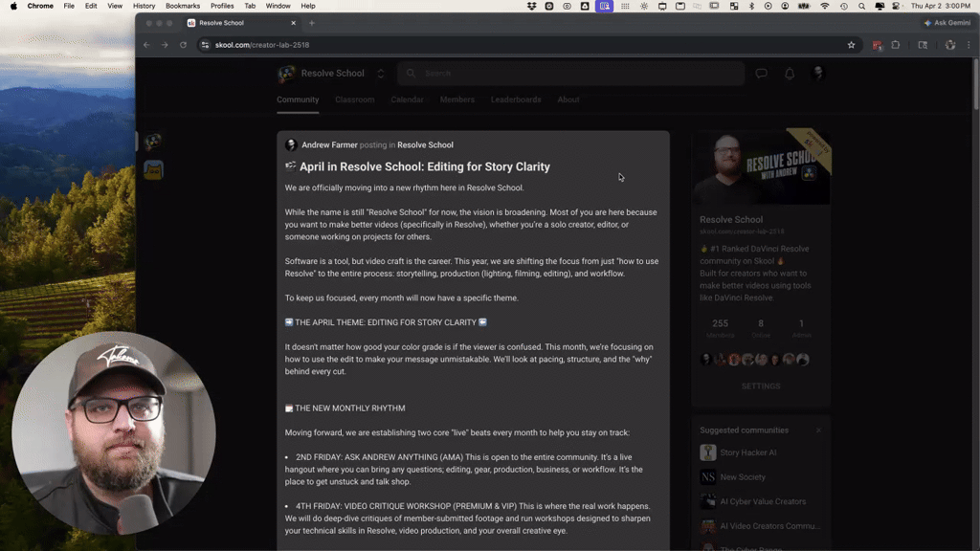Open the Leaderboards tab
The height and width of the screenshot is (551, 980).
516,99
